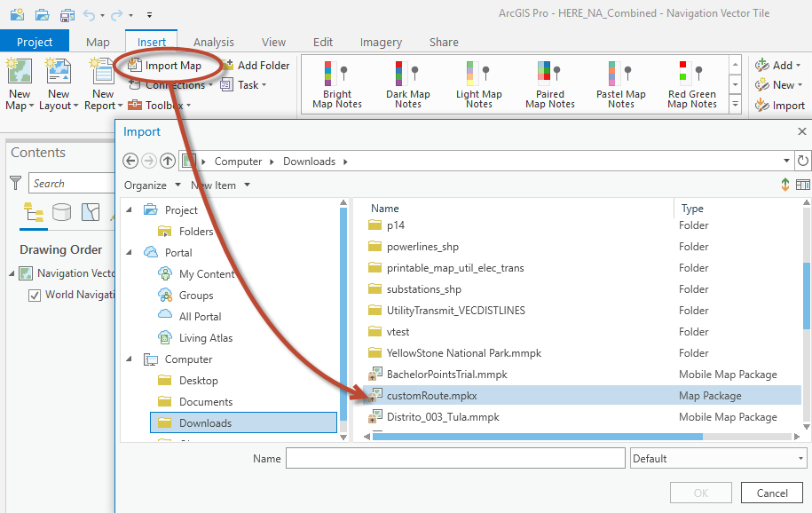Click the New Project icon in quick access toolbar
Screen dimensions: 812x513
(x=17, y=14)
